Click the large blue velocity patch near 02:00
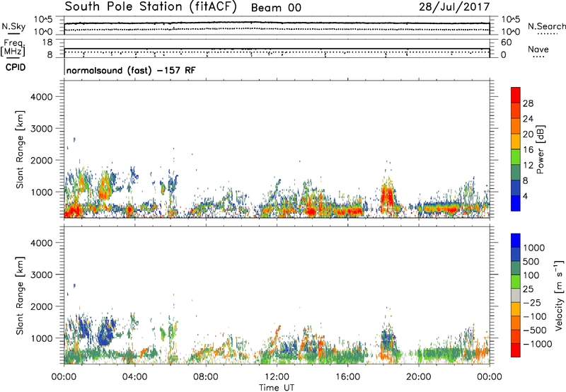The width and height of the screenshot is (566, 392). [x=105, y=333]
